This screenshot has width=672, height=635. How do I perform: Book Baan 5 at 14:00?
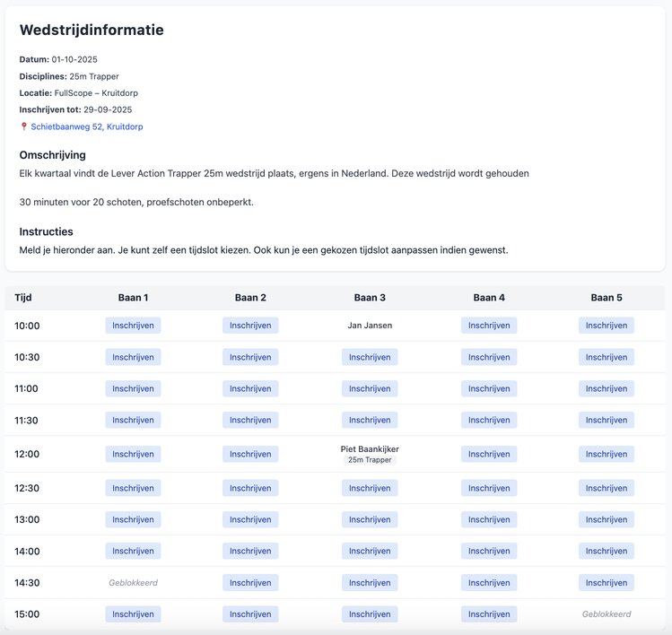(606, 551)
